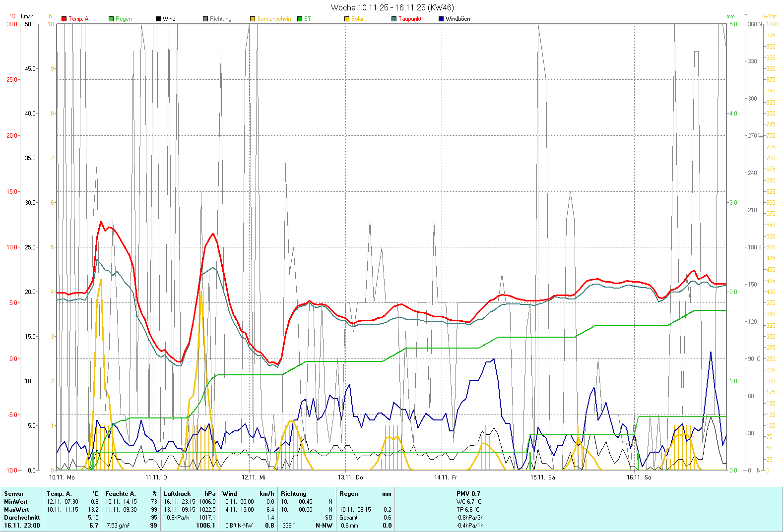Toggle the Windböen series label
Viewport: 783px width, 532px height.
[x=457, y=19]
